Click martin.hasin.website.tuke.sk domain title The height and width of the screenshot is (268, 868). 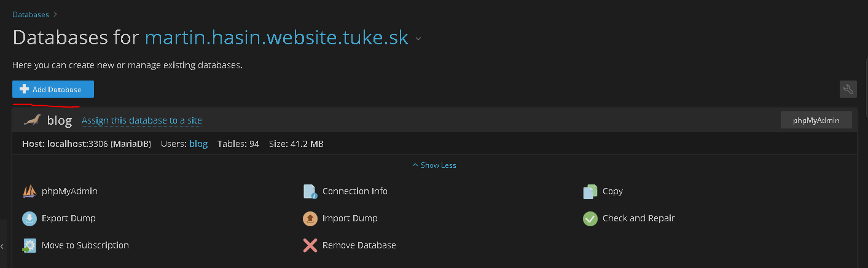pos(276,37)
